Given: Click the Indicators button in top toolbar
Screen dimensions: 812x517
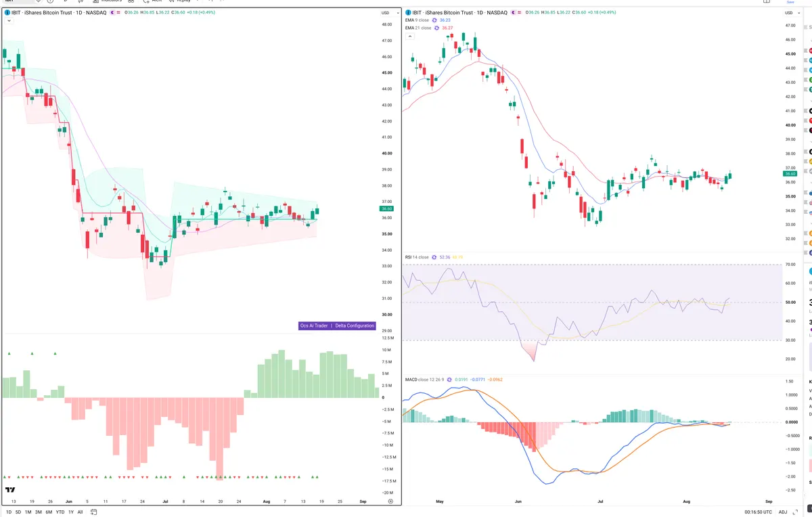Looking at the screenshot, I should (107, 1).
